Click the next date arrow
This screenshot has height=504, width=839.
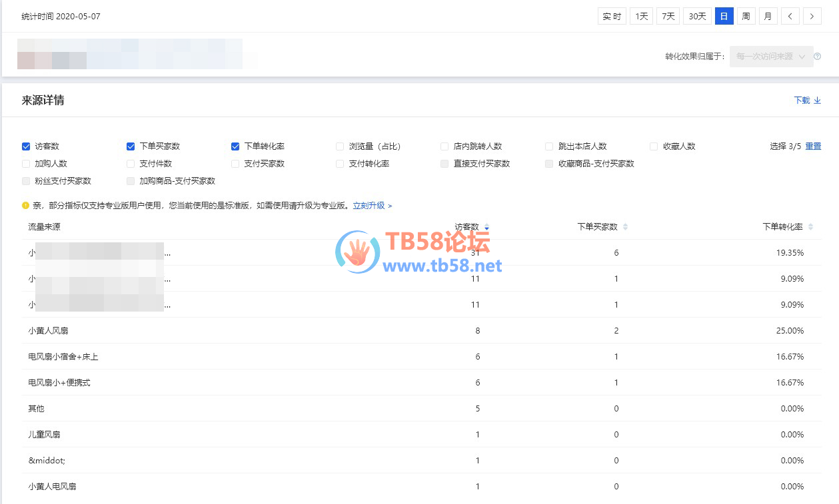pos(812,17)
